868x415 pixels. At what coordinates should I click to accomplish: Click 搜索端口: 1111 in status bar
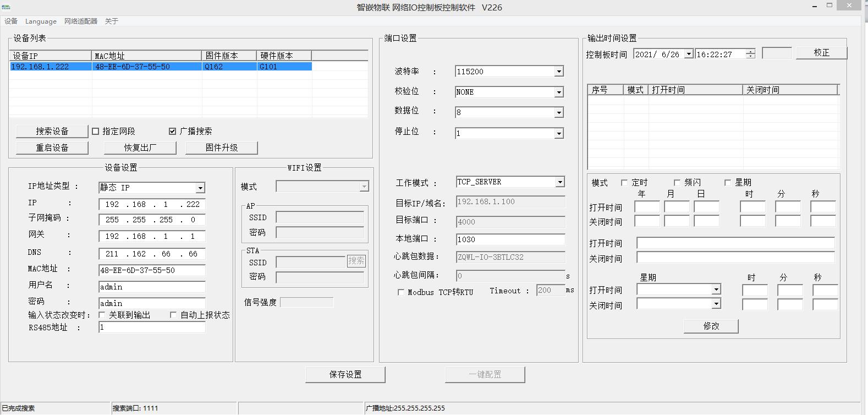(135, 408)
